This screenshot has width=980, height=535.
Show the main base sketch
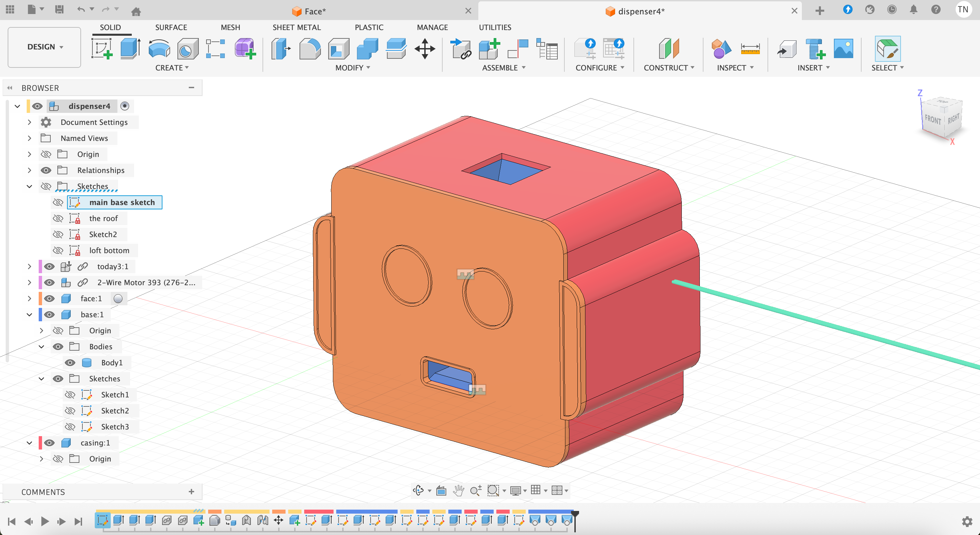[x=58, y=202]
